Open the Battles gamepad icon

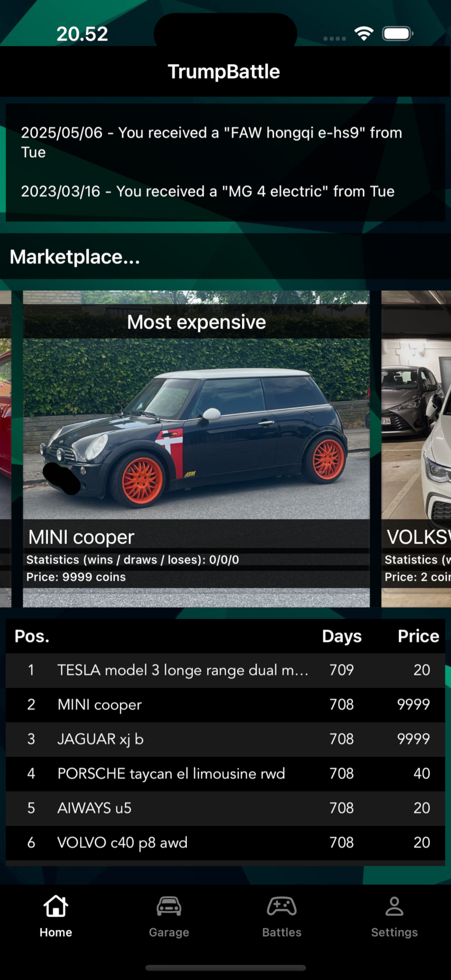point(282,906)
